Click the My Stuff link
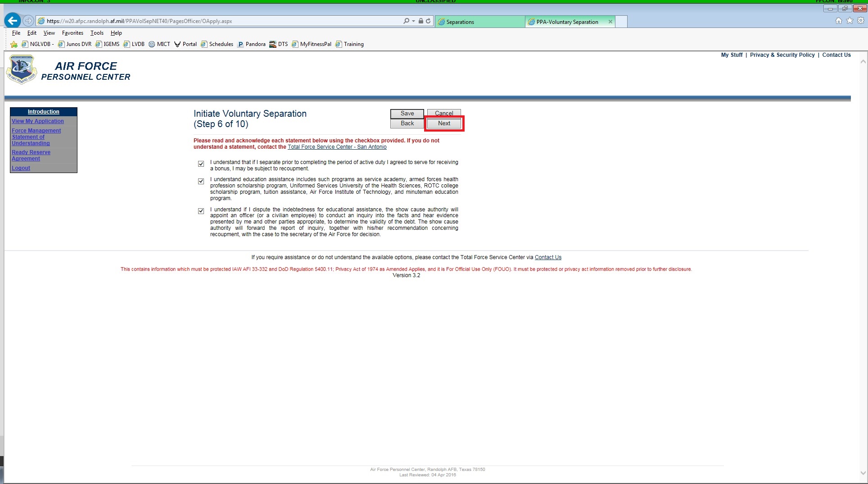Screen dimensions: 868x484 pos(732,55)
